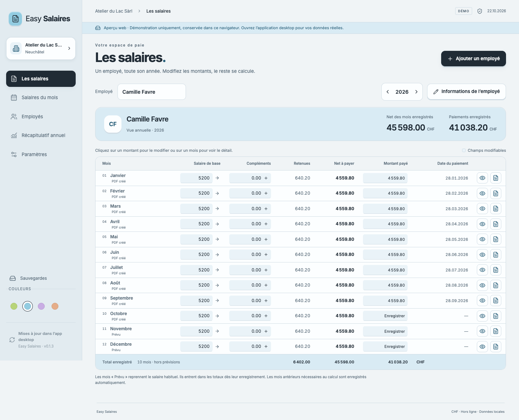Click the shield icon beside the date

click(x=480, y=11)
